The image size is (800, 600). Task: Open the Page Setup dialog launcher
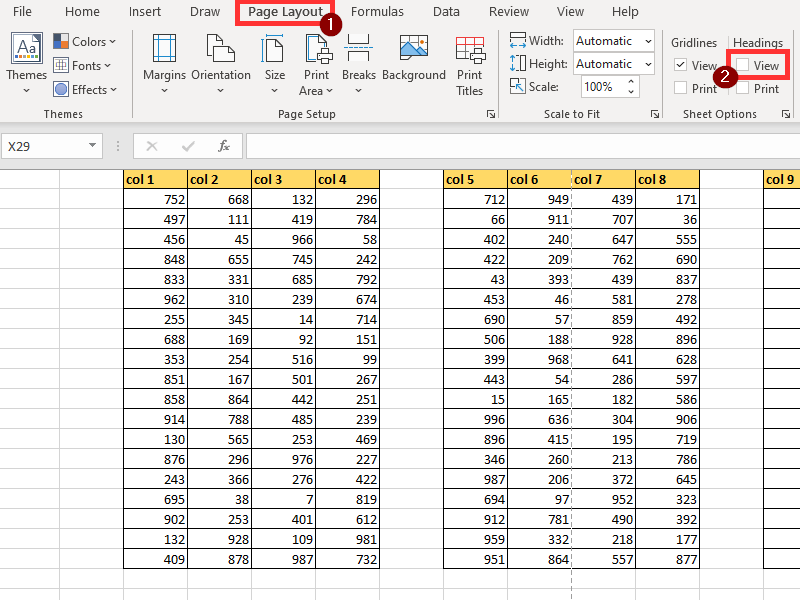(x=490, y=114)
